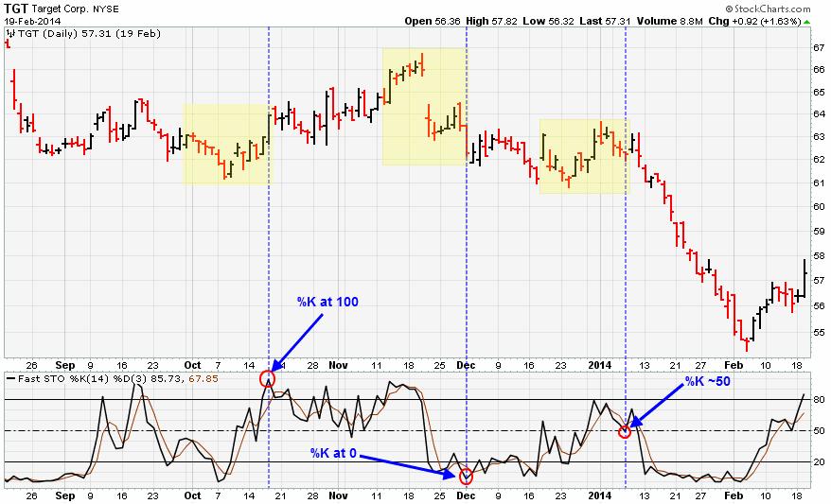Click the brown 67.85 %D value

204,379
